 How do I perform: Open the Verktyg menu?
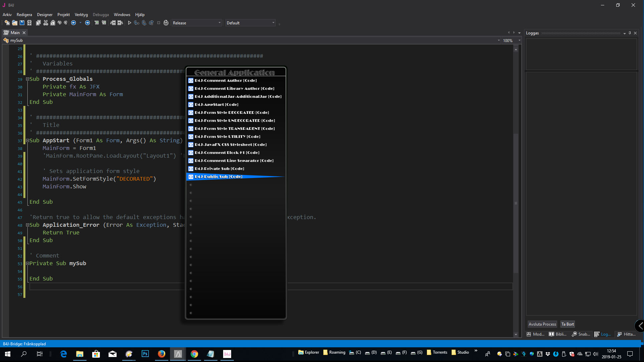click(81, 15)
